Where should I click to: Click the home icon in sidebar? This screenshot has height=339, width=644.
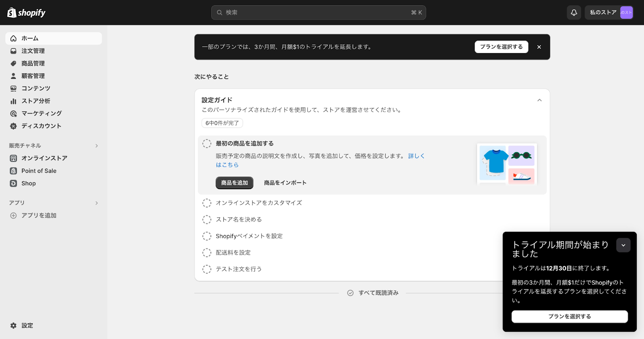(13, 38)
